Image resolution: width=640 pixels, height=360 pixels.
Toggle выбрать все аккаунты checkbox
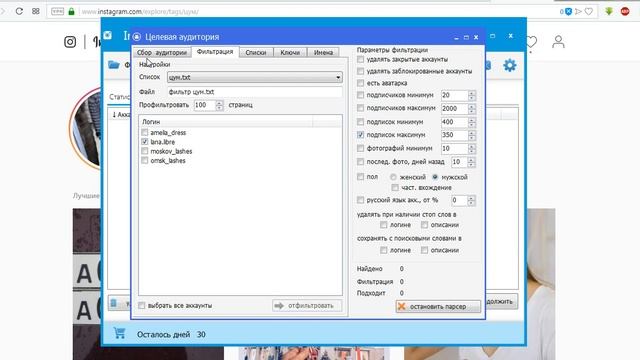[142, 305]
